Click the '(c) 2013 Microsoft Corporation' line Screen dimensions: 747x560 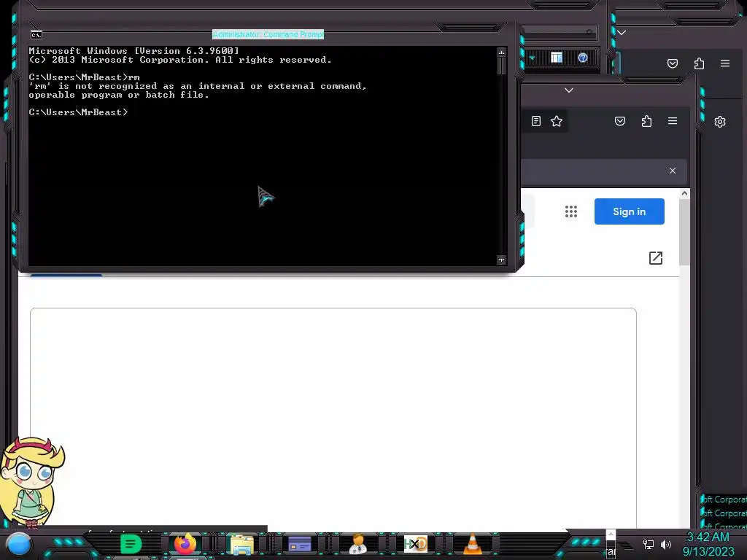pyautogui.click(x=180, y=60)
